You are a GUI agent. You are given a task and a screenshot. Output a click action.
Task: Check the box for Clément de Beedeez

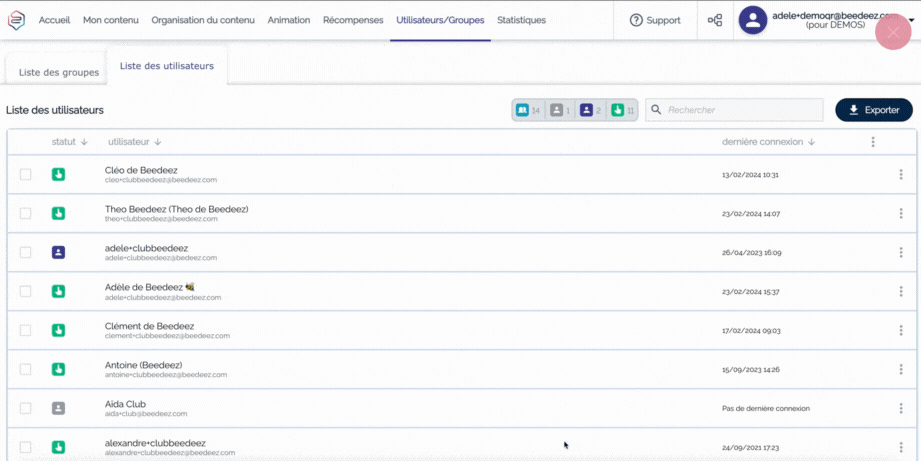pyautogui.click(x=26, y=330)
